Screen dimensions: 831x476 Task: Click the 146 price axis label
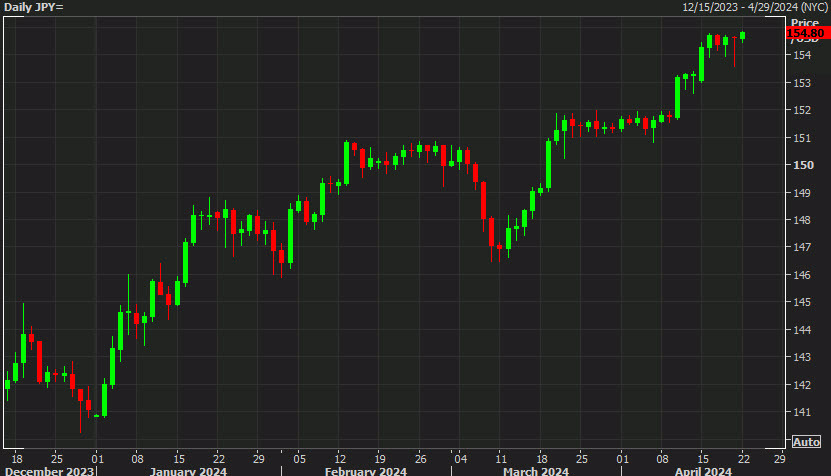pos(802,275)
